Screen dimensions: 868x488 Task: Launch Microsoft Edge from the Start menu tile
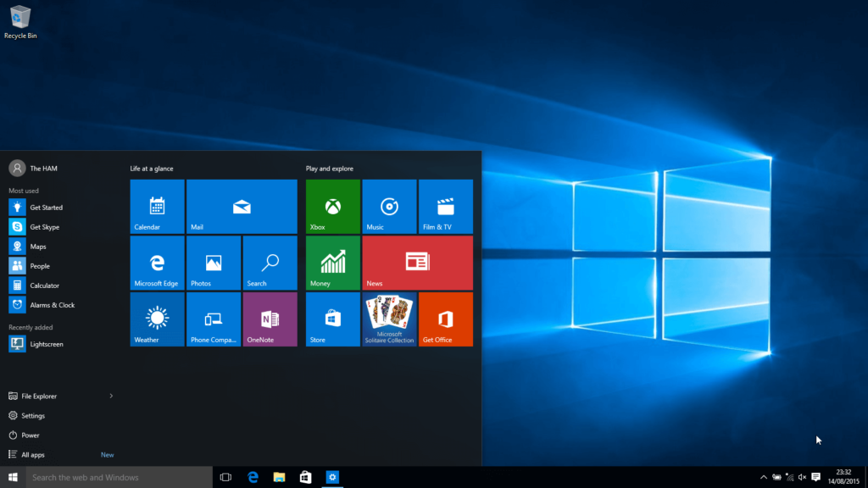[156, 263]
